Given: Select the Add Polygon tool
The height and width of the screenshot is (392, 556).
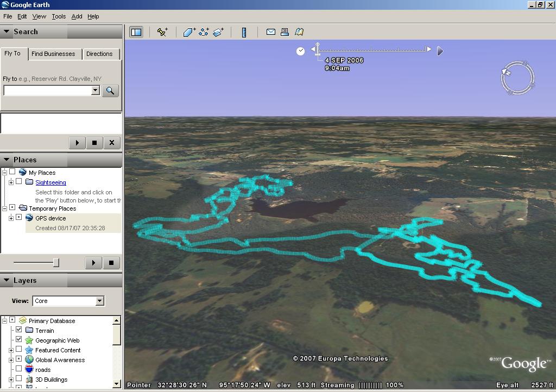Looking at the screenshot, I should (189, 33).
